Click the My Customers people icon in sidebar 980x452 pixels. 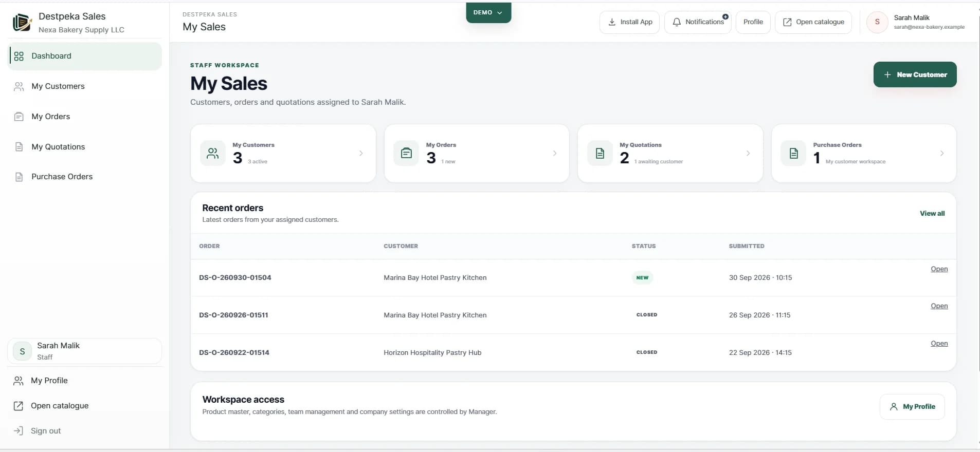coord(19,86)
